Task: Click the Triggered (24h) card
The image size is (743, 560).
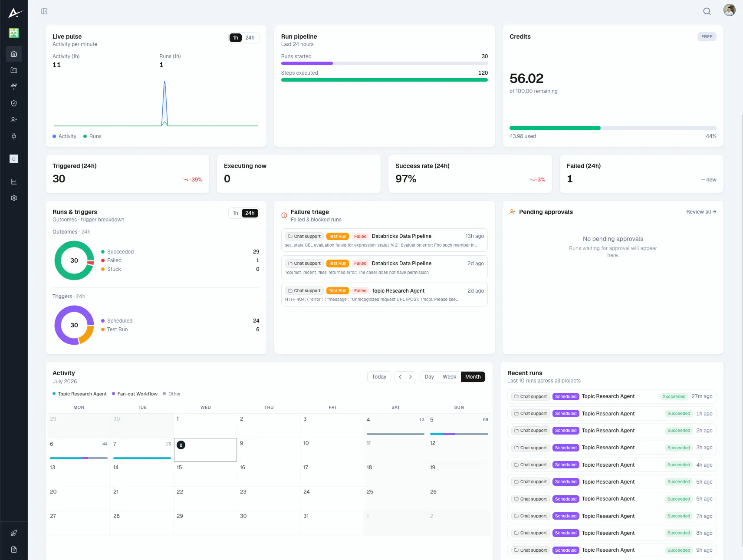Action: [x=127, y=174]
